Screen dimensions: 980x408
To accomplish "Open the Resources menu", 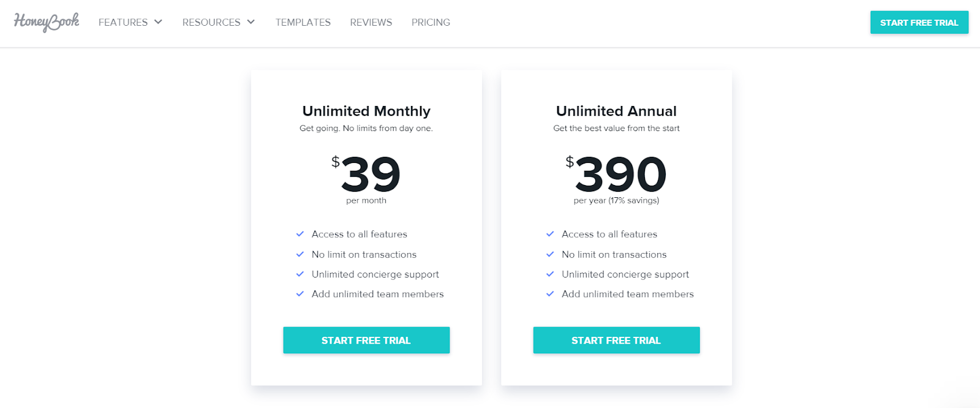I will coord(211,22).
